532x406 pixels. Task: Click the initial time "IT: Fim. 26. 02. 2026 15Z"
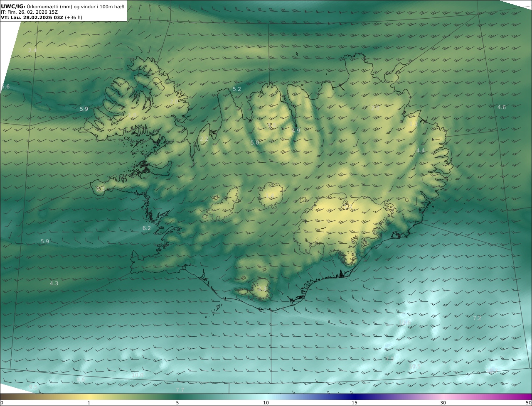[x=29, y=12]
